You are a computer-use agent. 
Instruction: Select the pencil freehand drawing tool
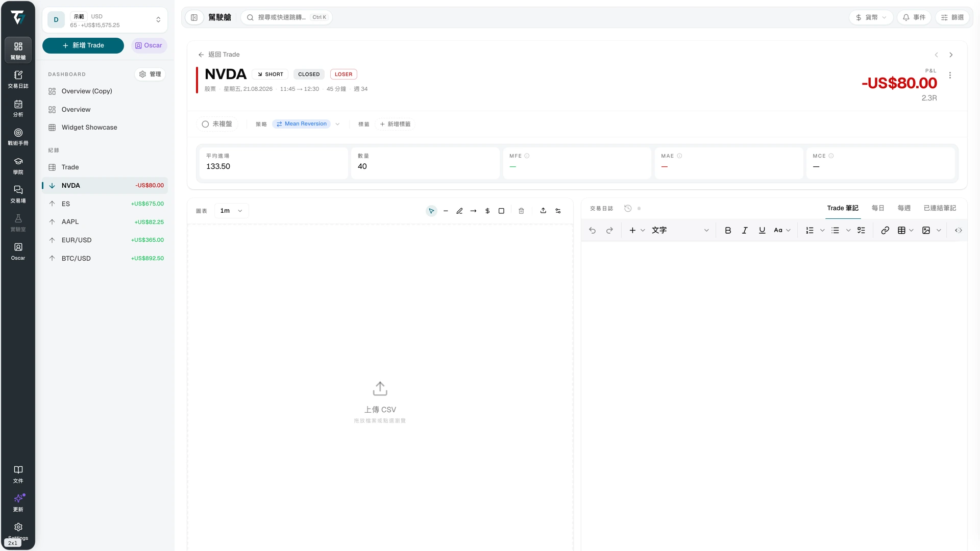(459, 211)
